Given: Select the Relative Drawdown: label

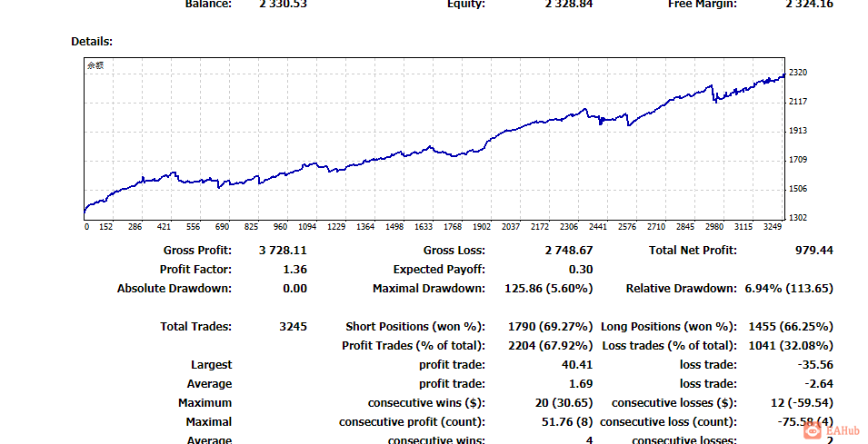Looking at the screenshot, I should [682, 289].
